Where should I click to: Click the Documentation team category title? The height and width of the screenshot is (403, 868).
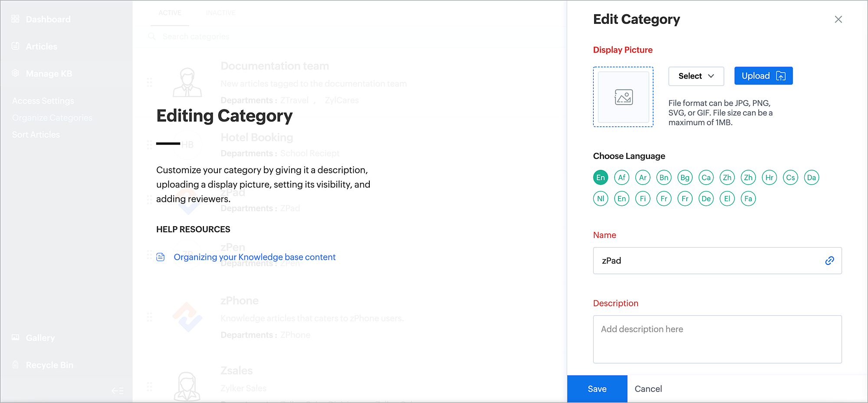(x=275, y=66)
